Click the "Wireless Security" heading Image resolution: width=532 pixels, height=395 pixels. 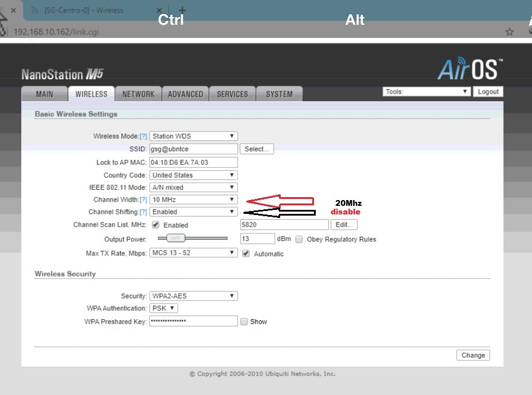pyautogui.click(x=65, y=274)
